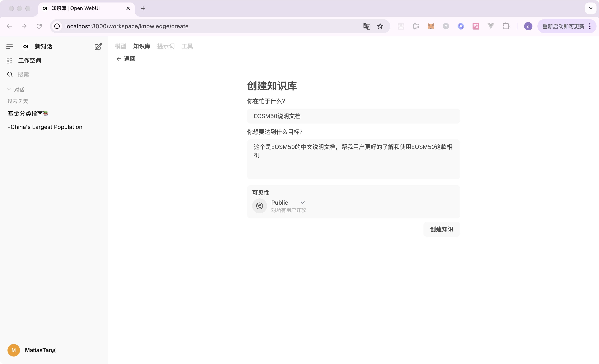Open the Vue devtools extension icon
The width and height of the screenshot is (599, 364).
pyautogui.click(x=491, y=26)
